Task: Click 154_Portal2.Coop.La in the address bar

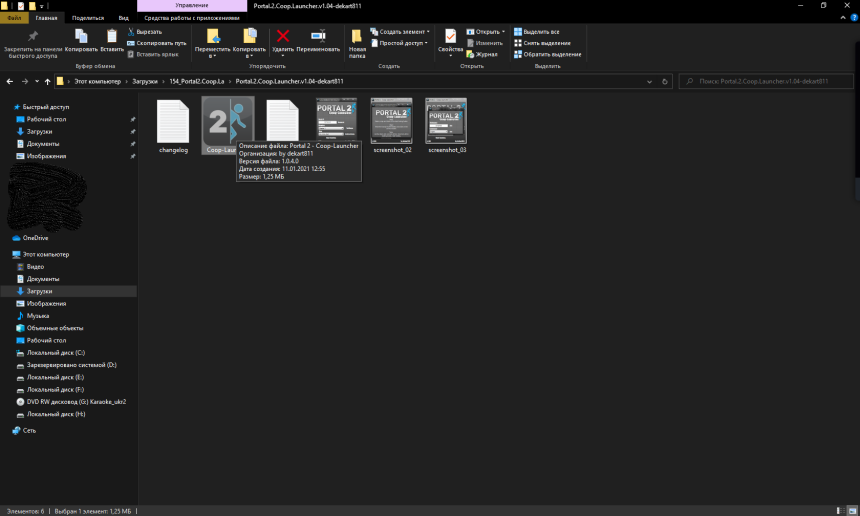Action: tap(197, 81)
